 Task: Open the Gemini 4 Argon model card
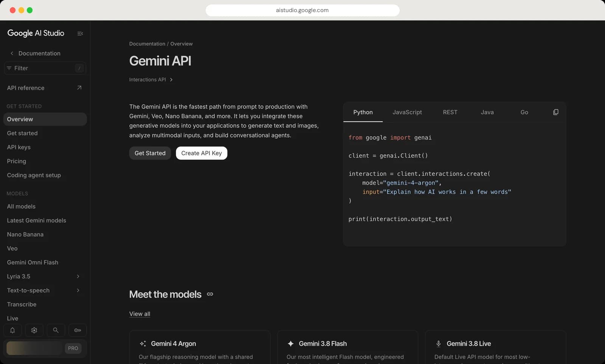[200, 347]
